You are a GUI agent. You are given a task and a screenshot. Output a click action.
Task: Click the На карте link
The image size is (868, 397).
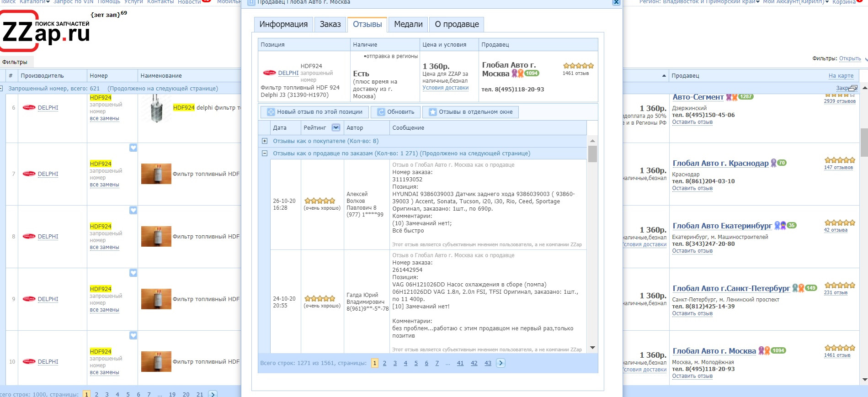[841, 76]
